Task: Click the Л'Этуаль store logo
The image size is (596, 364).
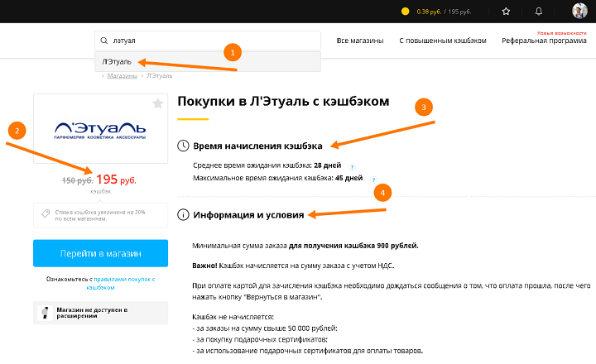Action: pos(100,131)
